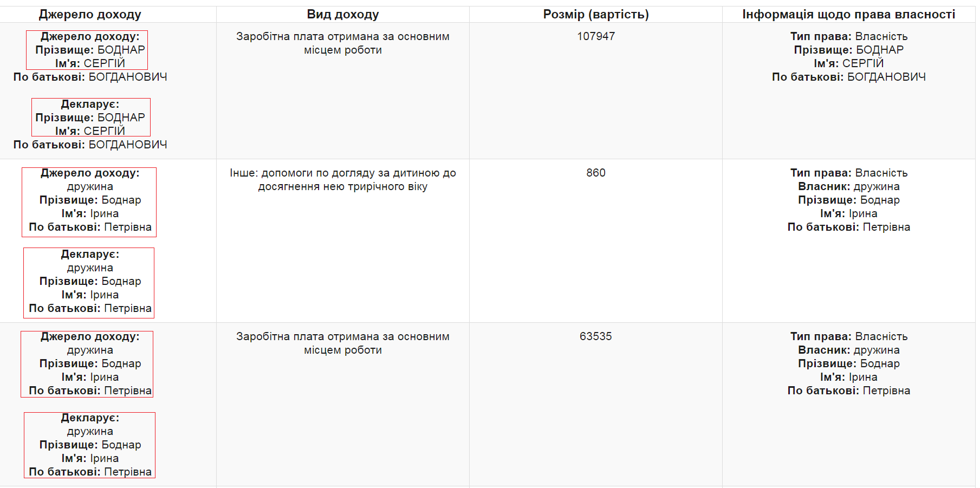Screen dimensions: 980x488
Task: Click "Власник: дружина" in the 63535 row
Action: [x=848, y=350]
